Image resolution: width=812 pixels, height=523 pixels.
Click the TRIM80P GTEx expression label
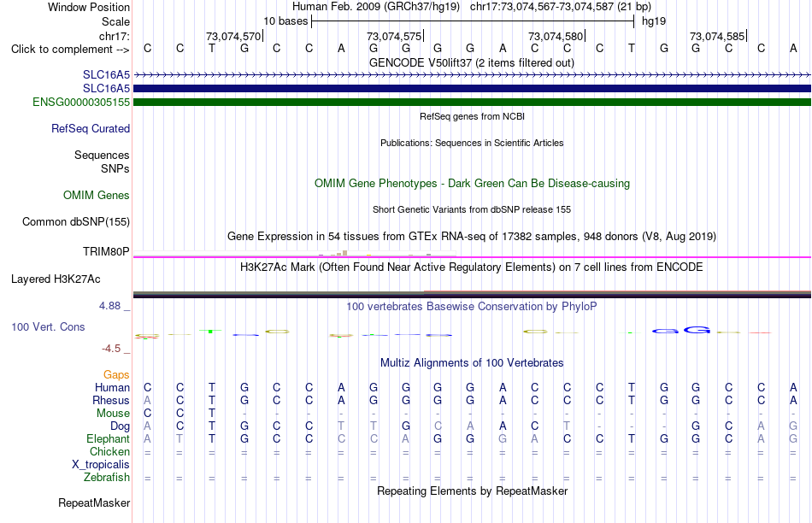click(x=106, y=251)
